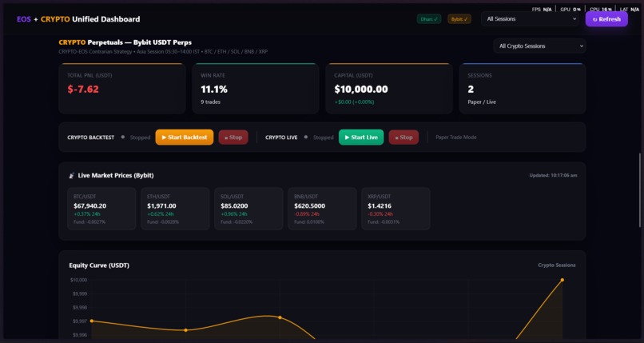Click the EOS + CRYPTO Unified Dashboard title
Image resolution: width=644 pixels, height=343 pixels.
(78, 19)
